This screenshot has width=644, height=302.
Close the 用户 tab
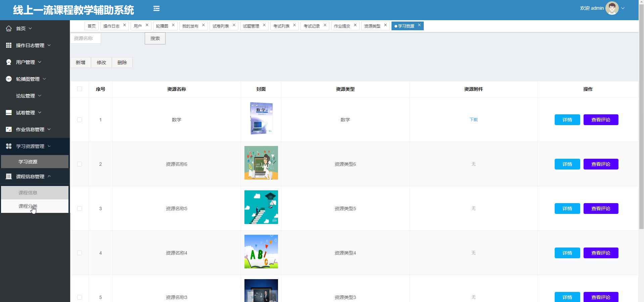(147, 25)
